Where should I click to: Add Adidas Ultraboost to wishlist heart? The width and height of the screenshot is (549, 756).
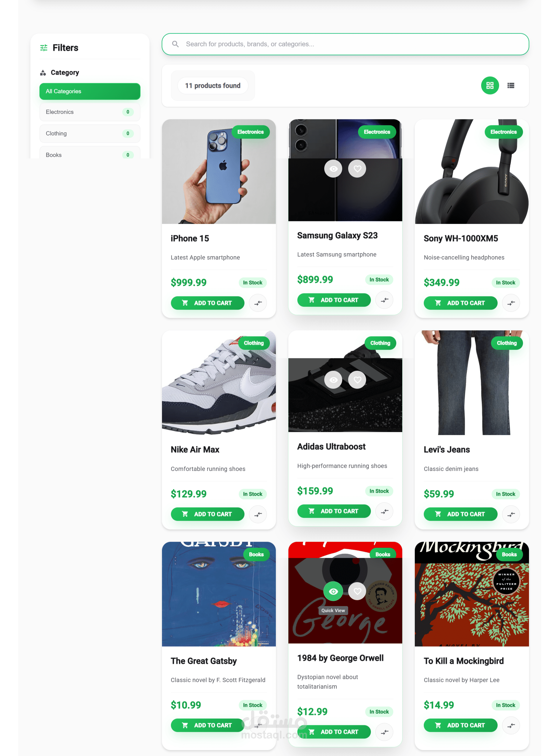pyautogui.click(x=357, y=380)
